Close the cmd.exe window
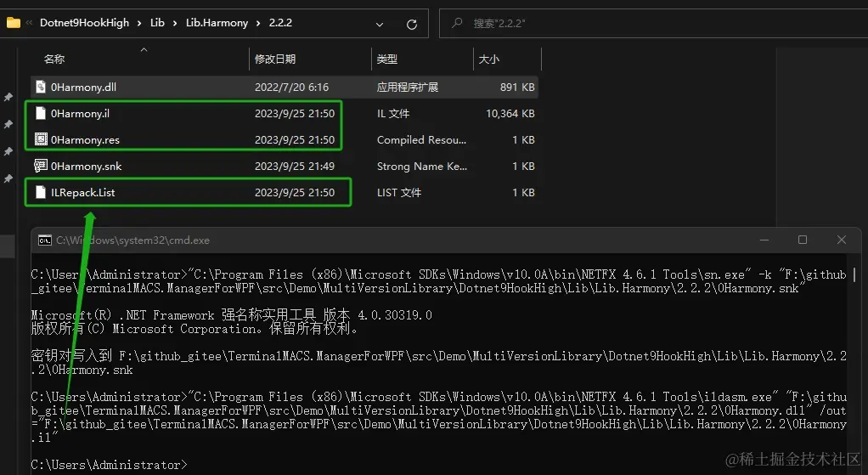Screen dimensions: 868x475 tap(842, 240)
